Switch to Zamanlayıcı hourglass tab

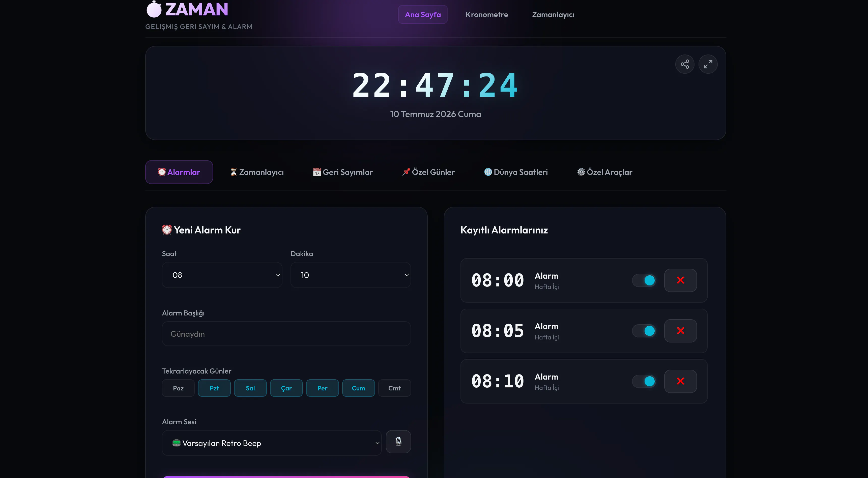pyautogui.click(x=257, y=172)
